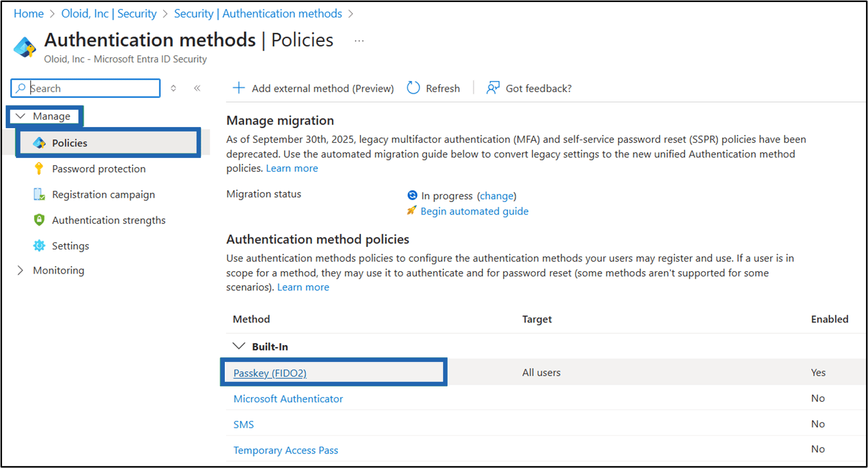
Task: Open Security | Authentication methods breadcrumb
Action: (x=258, y=14)
